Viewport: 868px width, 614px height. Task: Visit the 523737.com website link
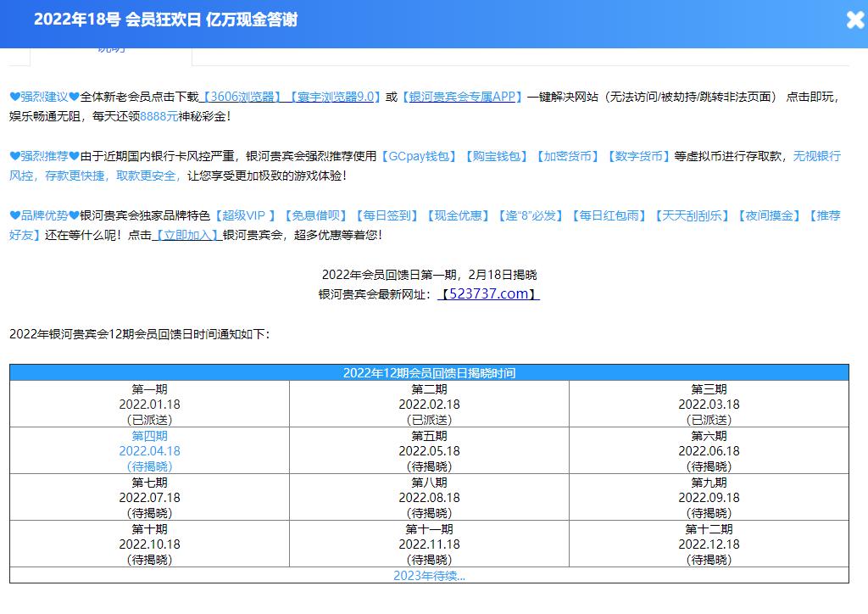coord(488,293)
